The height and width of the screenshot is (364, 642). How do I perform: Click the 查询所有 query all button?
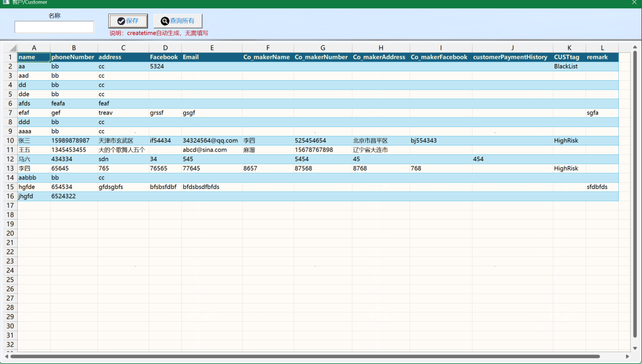click(x=178, y=21)
